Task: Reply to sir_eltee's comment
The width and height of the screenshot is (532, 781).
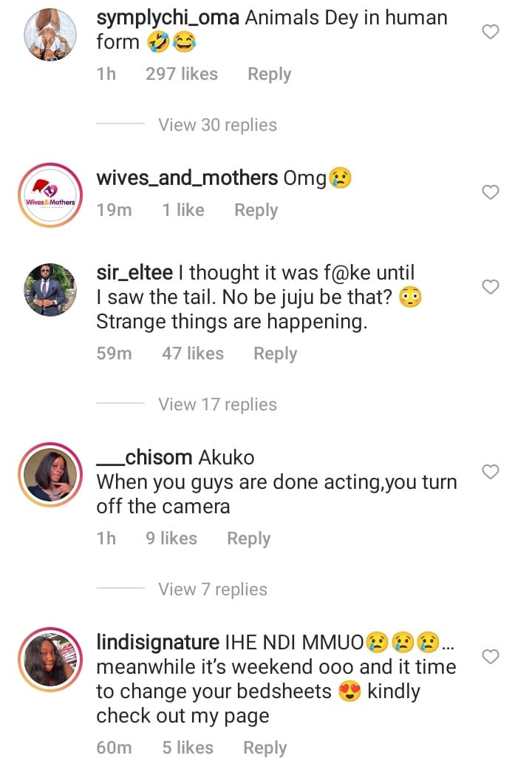Action: pyautogui.click(x=275, y=354)
